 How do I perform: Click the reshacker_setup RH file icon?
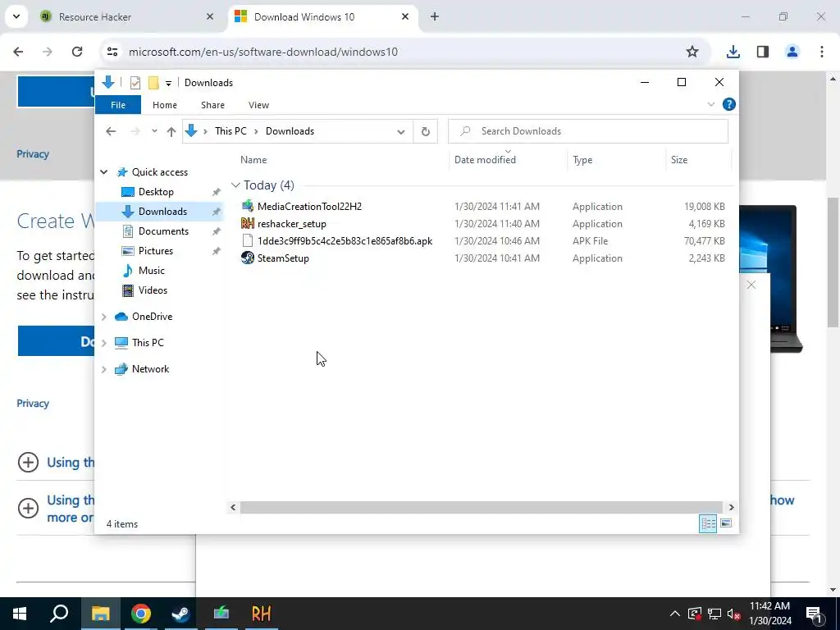pyautogui.click(x=247, y=223)
